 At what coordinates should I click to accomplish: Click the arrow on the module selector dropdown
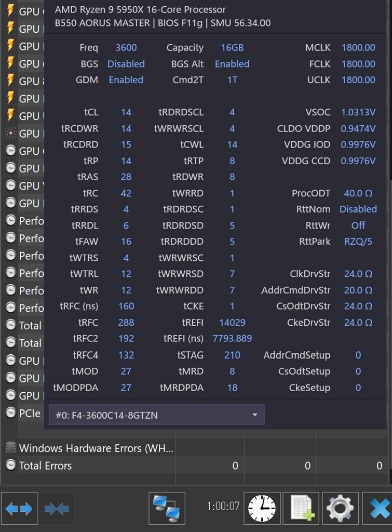(254, 415)
